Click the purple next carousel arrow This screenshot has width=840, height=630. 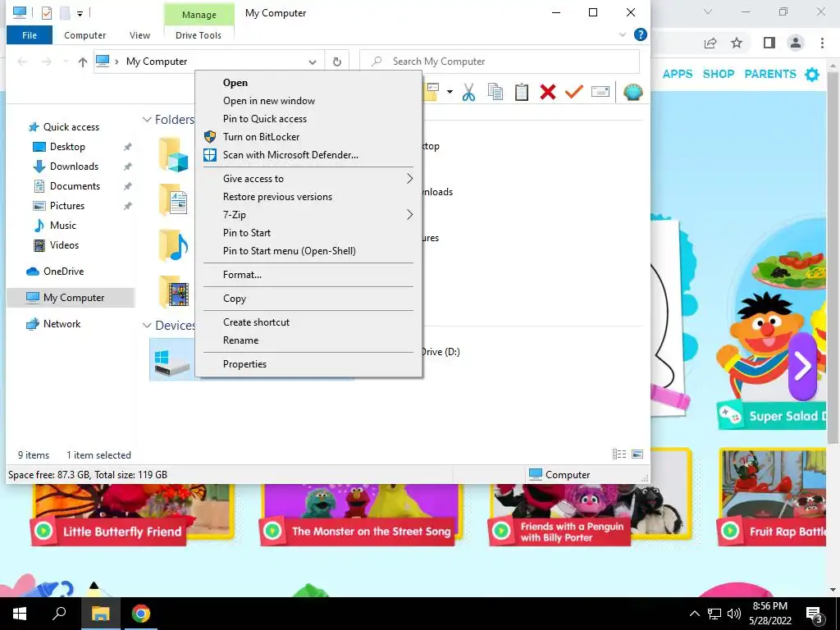(x=802, y=367)
